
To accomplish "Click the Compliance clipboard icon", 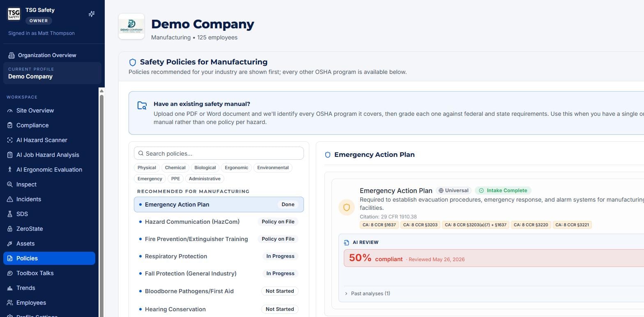I will [10, 125].
